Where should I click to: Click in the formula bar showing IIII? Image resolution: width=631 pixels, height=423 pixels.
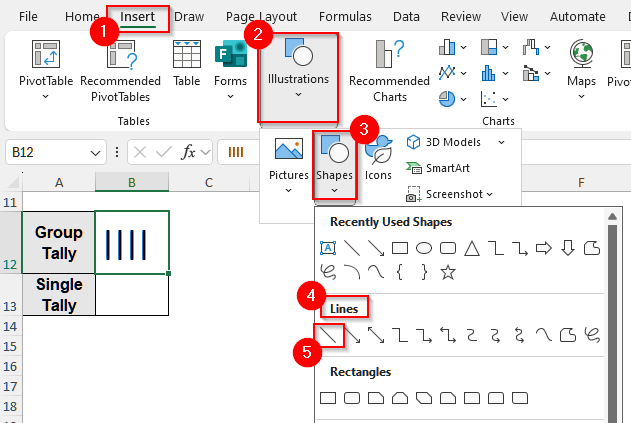pos(238,153)
